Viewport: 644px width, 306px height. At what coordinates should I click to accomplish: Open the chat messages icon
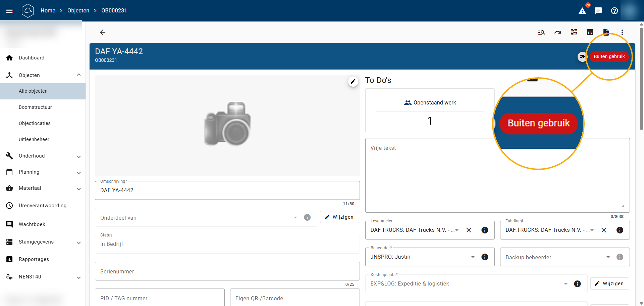(598, 11)
